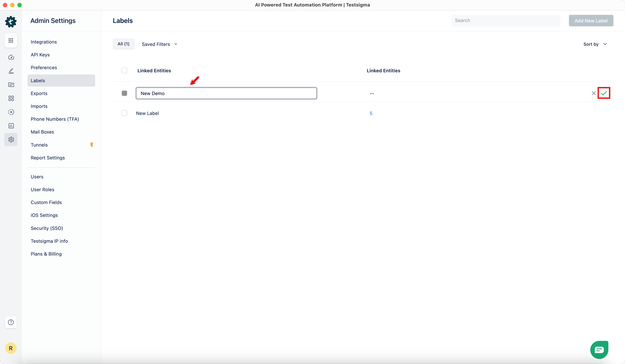
Task: Expand the Saved Filters dropdown
Action: [x=159, y=44]
